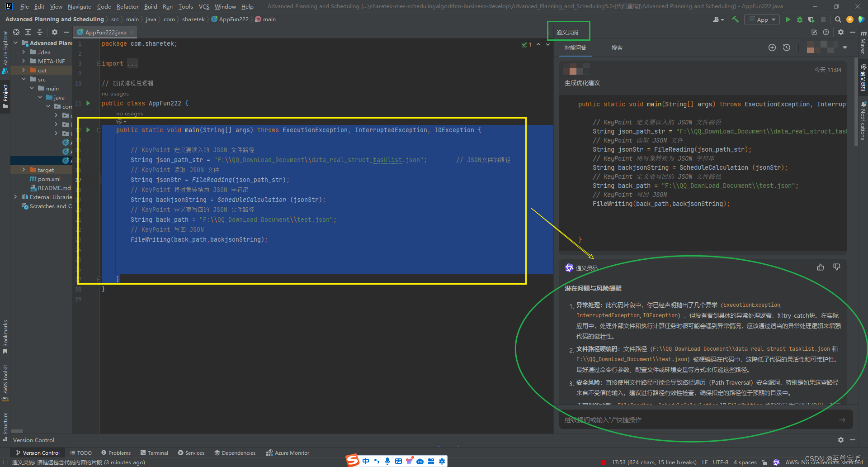Image resolution: width=868 pixels, height=467 pixels.
Task: Collapse the src folder
Action: coord(24,79)
